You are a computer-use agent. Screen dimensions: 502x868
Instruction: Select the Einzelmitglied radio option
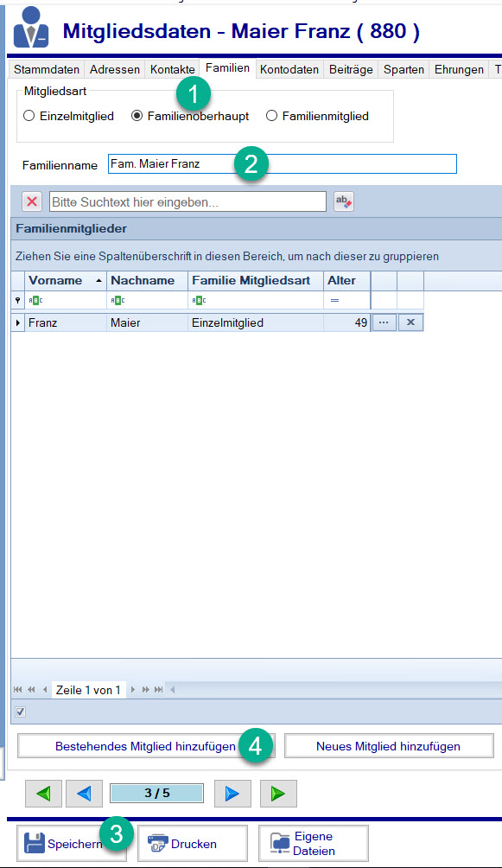tap(29, 116)
